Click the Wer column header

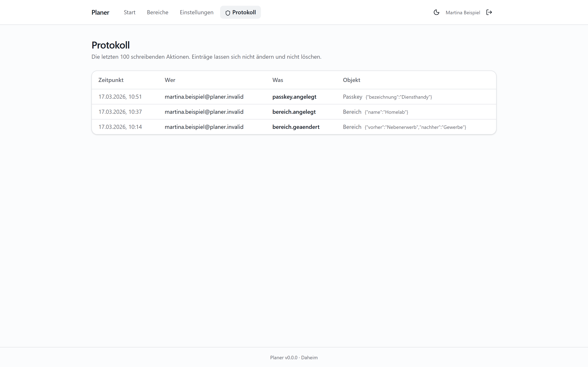(x=170, y=80)
